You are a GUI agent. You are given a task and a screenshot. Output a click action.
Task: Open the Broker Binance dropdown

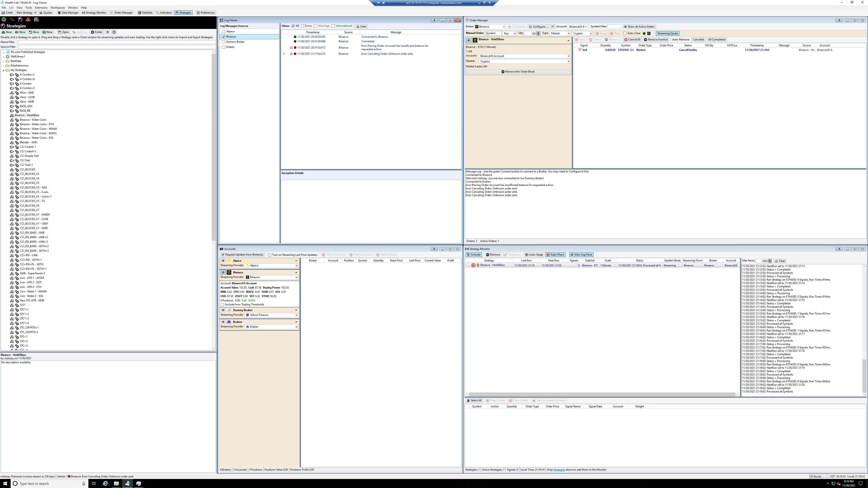pos(490,27)
